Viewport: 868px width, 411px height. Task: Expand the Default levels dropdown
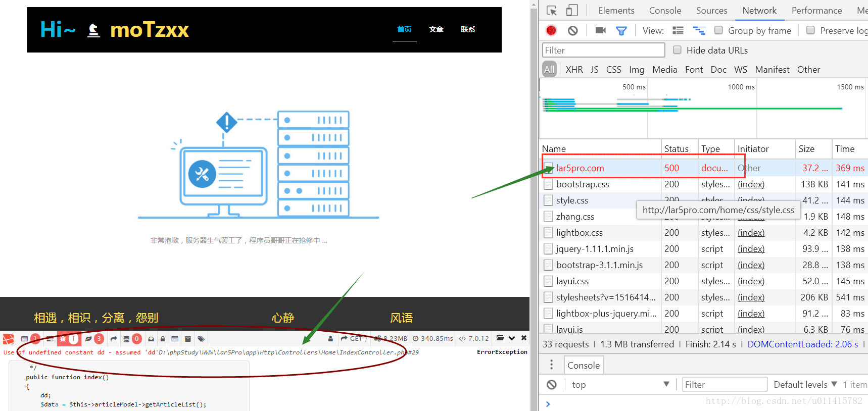(805, 385)
